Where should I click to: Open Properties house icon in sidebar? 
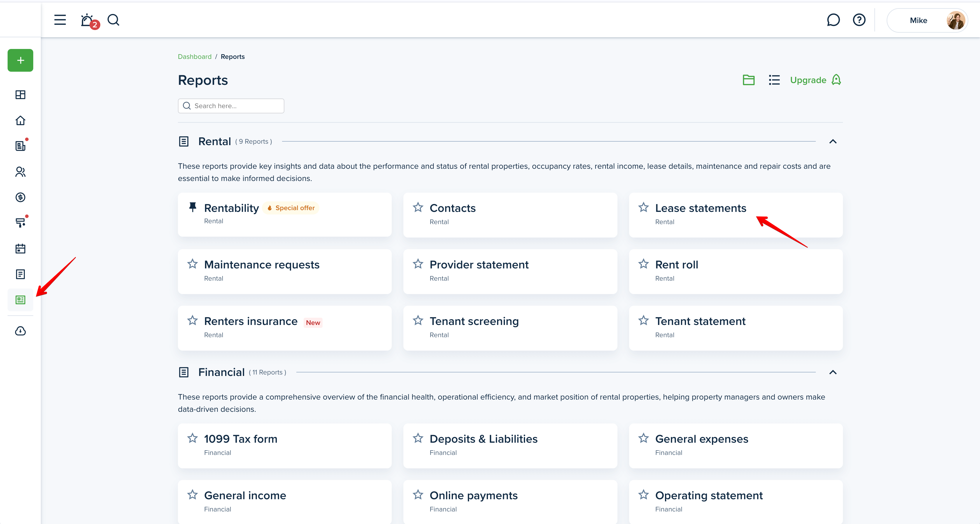(x=20, y=121)
